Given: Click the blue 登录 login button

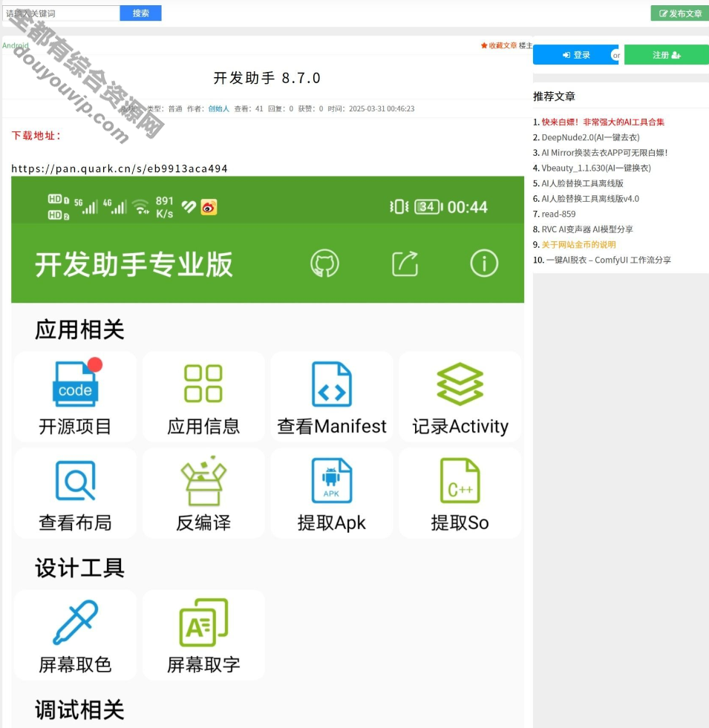Looking at the screenshot, I should pos(575,55).
